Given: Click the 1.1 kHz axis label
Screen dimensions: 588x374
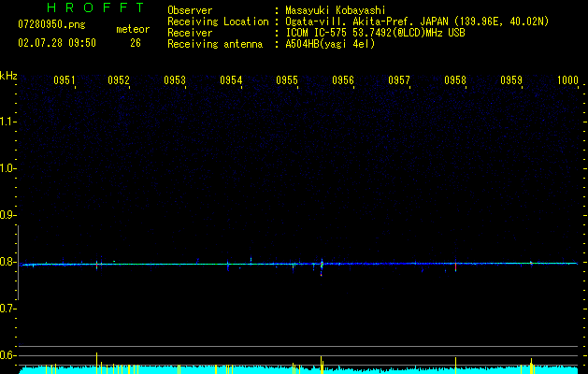Looking at the screenshot, I should pos(7,122).
